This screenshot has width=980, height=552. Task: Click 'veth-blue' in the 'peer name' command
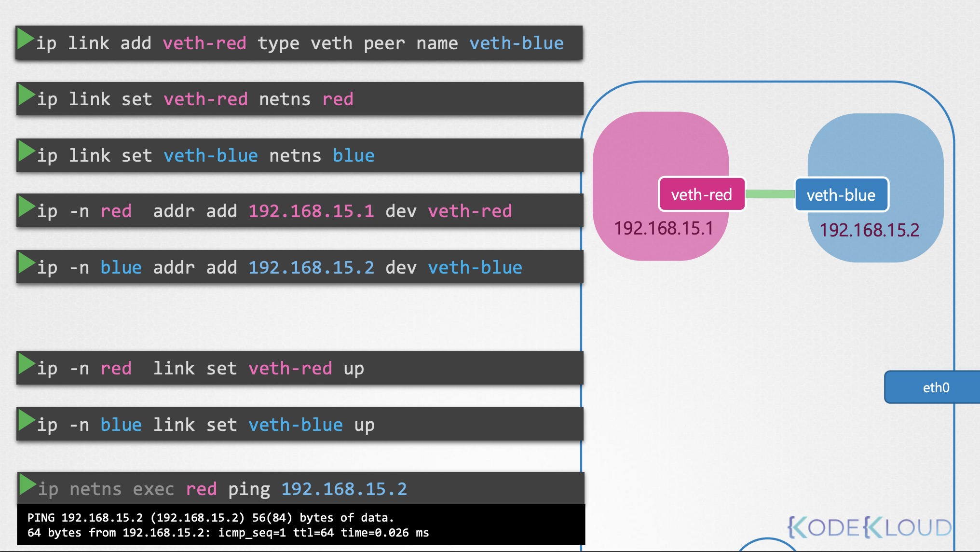click(517, 43)
